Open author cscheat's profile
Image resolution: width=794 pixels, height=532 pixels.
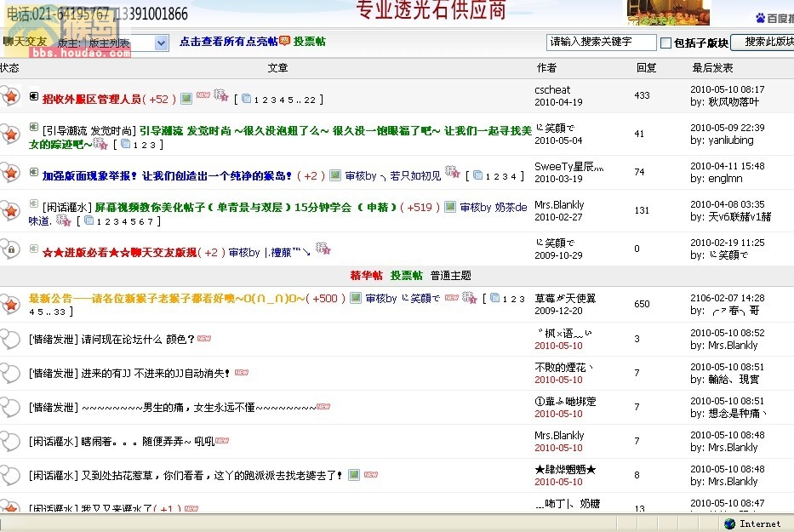[x=552, y=89]
